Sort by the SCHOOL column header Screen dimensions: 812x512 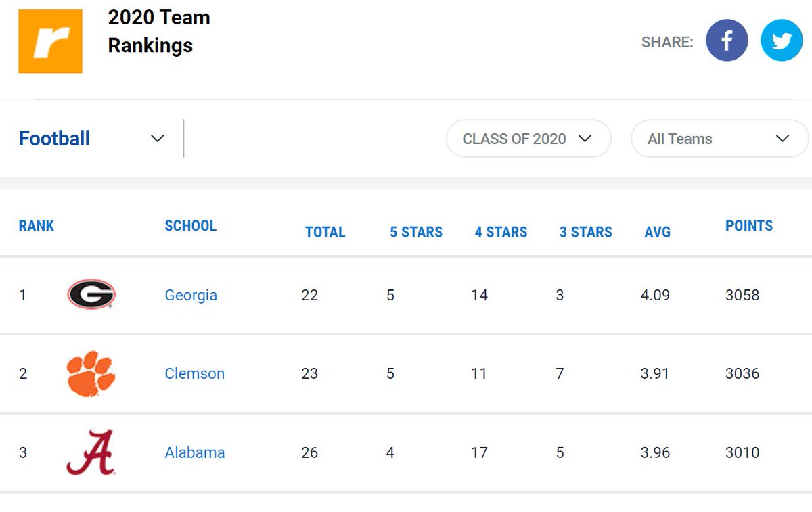coord(190,226)
